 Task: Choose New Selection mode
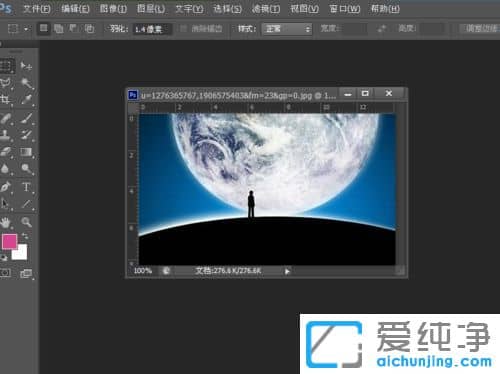tap(44, 29)
